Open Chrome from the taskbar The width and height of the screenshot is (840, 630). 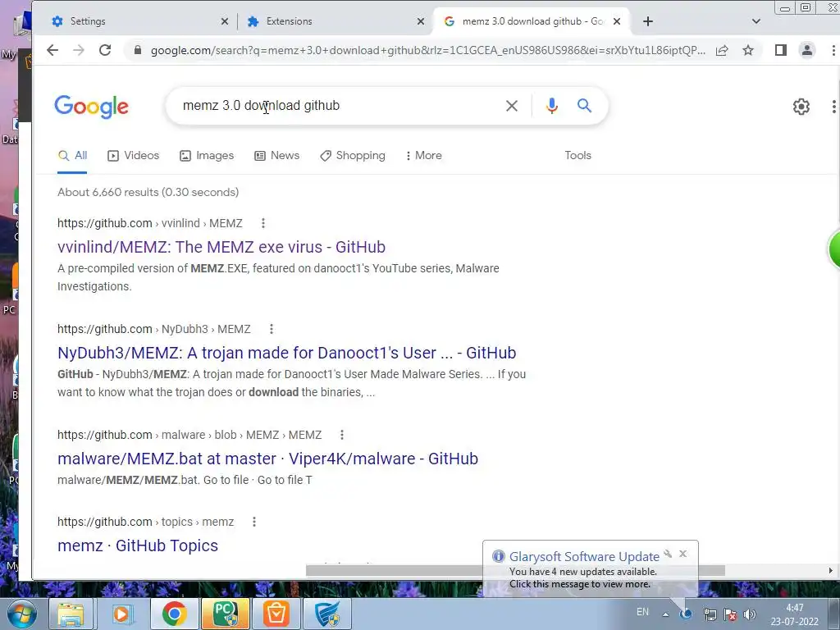(x=174, y=614)
